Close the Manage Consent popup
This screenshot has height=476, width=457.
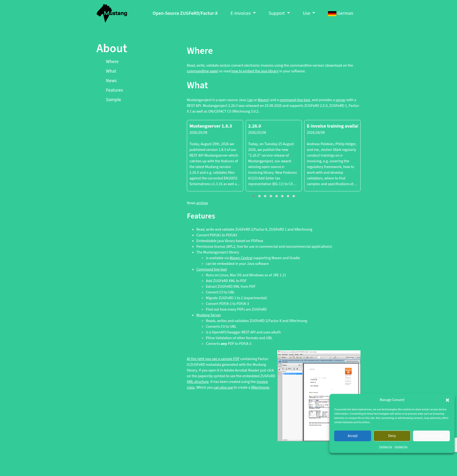tap(447, 400)
